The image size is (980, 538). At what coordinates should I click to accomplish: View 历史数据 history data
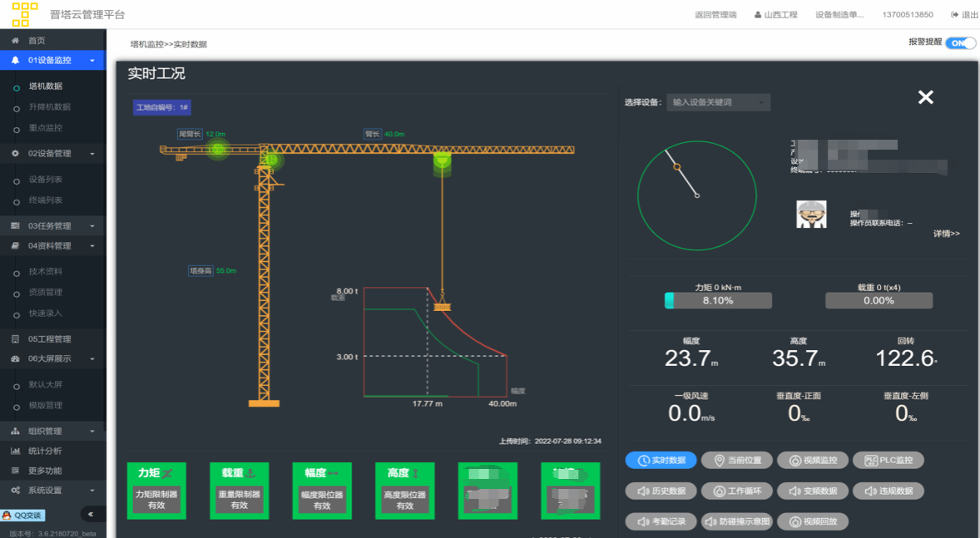tap(661, 491)
